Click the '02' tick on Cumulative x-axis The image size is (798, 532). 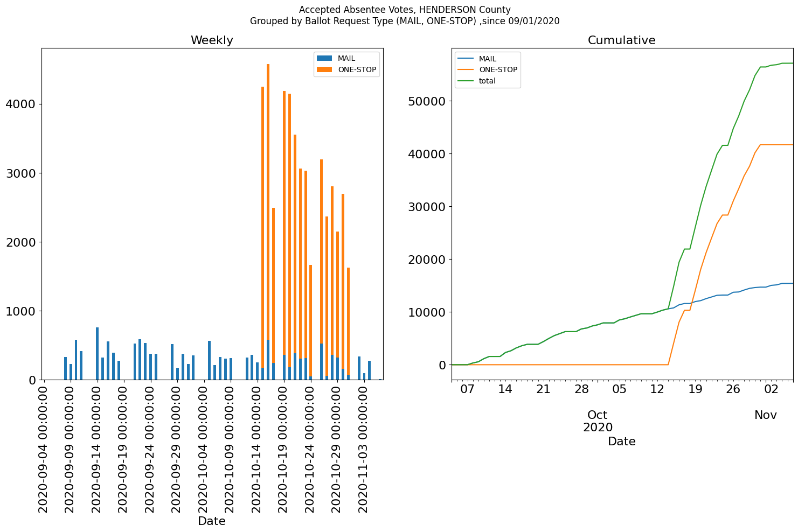click(771, 389)
